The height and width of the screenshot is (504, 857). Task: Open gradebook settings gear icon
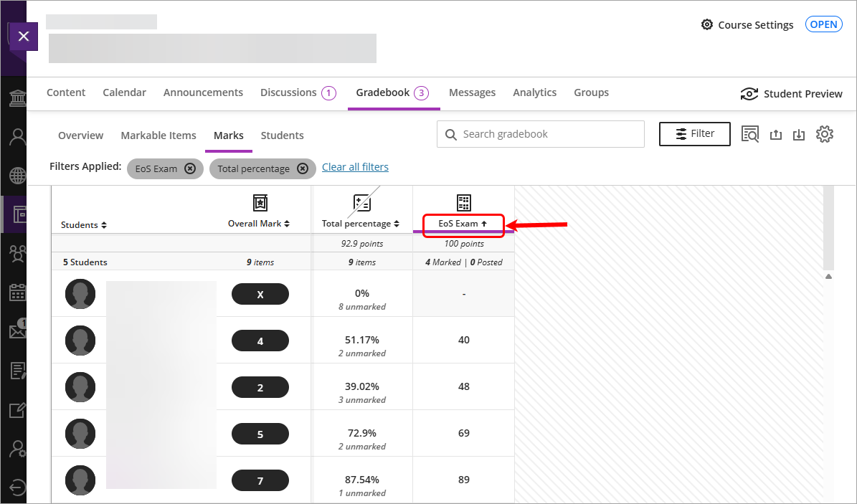(825, 134)
